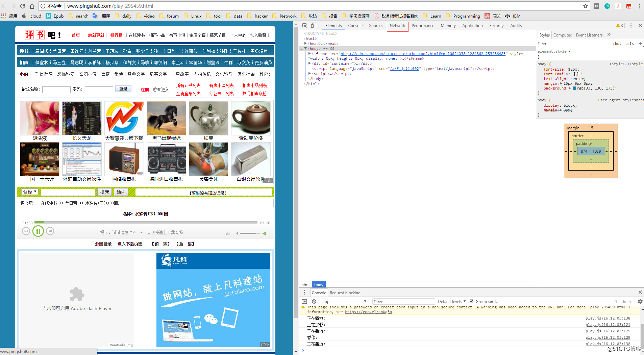Click the audio progress bar
The height and width of the screenshot is (355, 644).
pos(146,222)
